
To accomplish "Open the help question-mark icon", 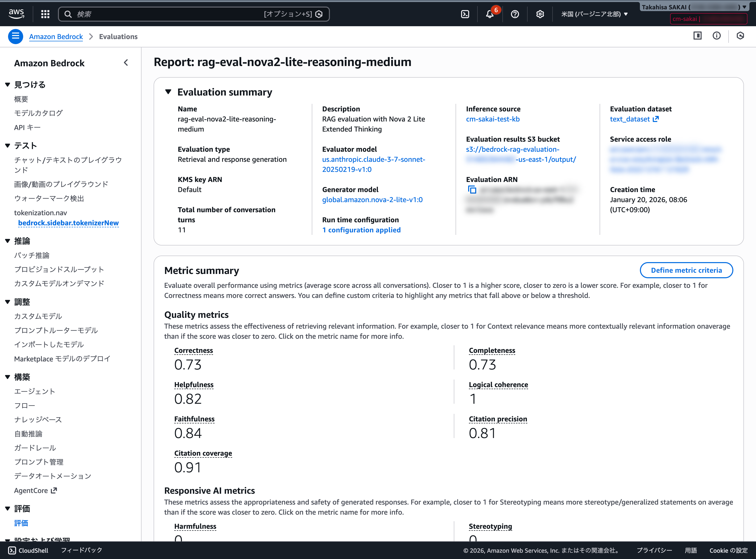I will (514, 14).
